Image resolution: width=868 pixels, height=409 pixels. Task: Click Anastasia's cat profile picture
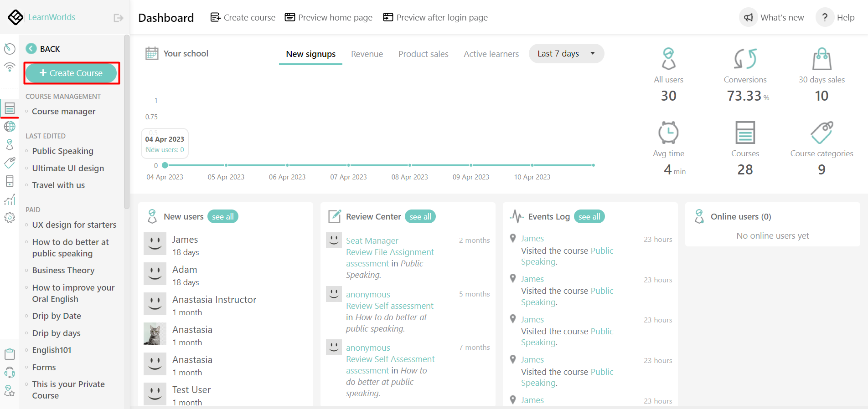click(x=155, y=334)
